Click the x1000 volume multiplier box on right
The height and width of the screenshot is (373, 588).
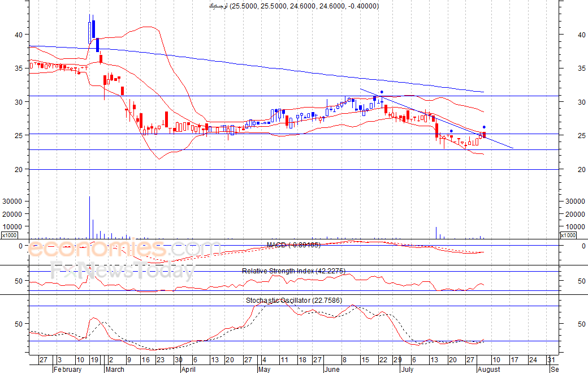point(568,235)
